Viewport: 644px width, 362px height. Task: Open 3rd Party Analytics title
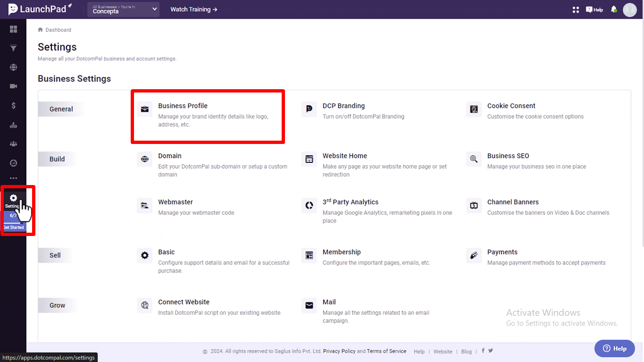(x=351, y=202)
